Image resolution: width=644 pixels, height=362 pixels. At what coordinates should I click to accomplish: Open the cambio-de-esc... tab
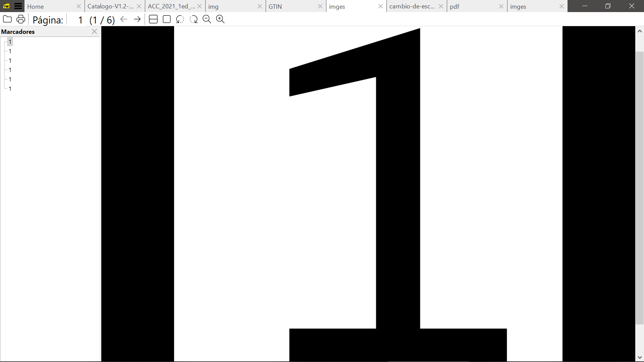pos(412,6)
